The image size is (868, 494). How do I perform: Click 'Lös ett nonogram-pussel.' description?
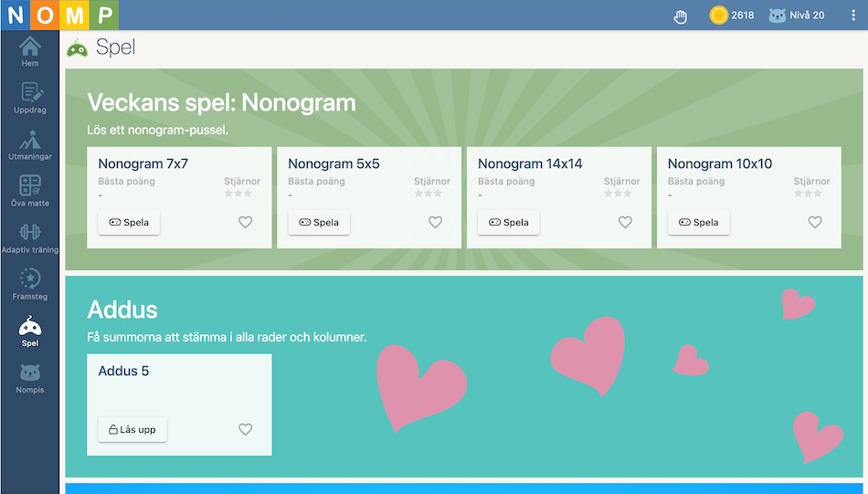158,130
